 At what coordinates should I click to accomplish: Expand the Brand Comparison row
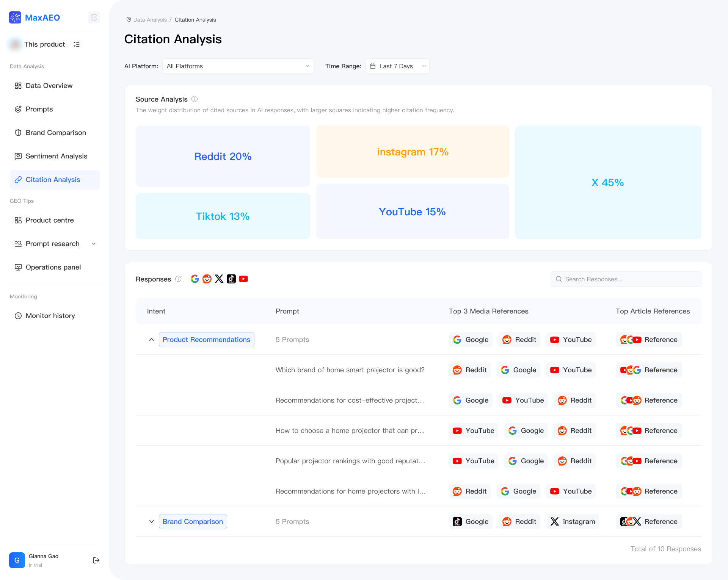[x=152, y=521]
